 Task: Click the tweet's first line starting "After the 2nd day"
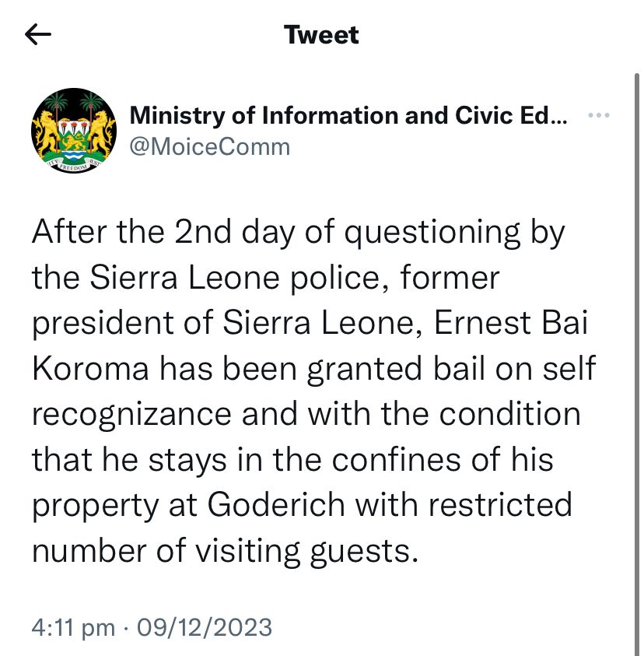(298, 233)
